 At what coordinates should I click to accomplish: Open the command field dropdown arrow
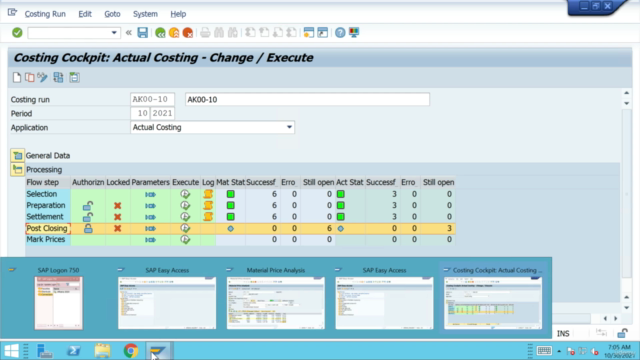coord(114,33)
